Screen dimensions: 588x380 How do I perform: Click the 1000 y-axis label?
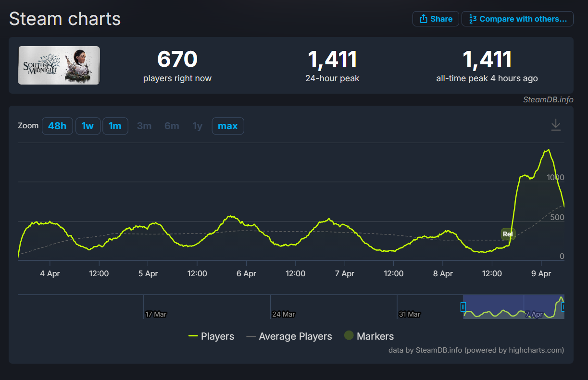pos(555,177)
